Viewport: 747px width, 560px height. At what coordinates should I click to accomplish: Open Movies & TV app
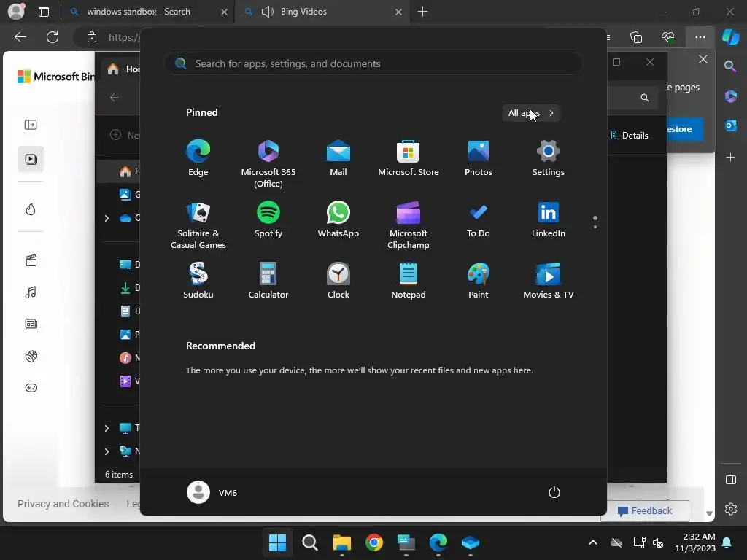point(549,281)
